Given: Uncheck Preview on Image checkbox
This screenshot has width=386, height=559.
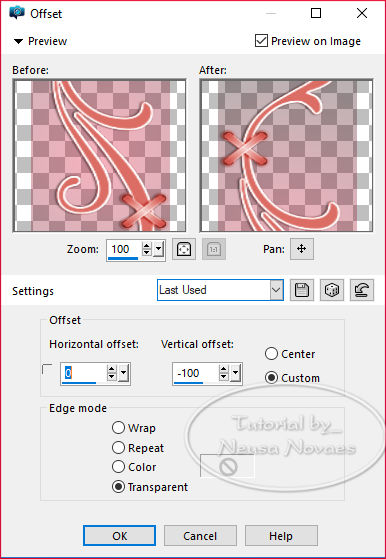Looking at the screenshot, I should [x=261, y=41].
